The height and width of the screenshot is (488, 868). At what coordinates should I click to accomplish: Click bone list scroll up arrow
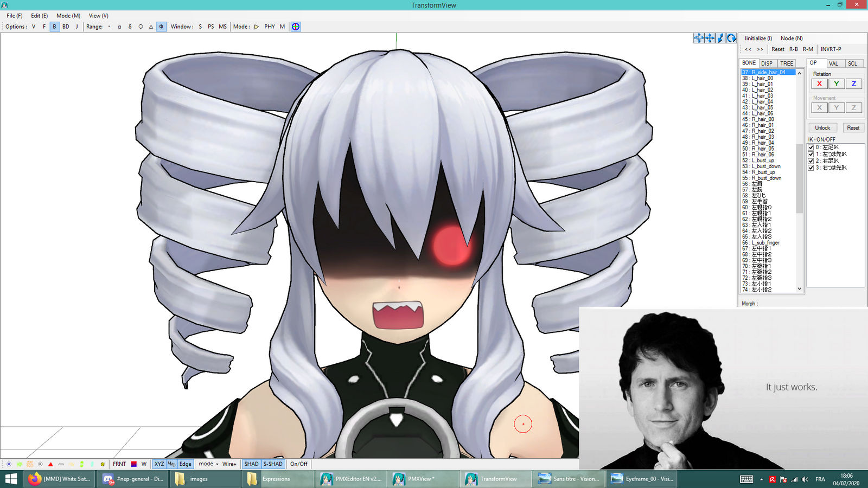800,73
